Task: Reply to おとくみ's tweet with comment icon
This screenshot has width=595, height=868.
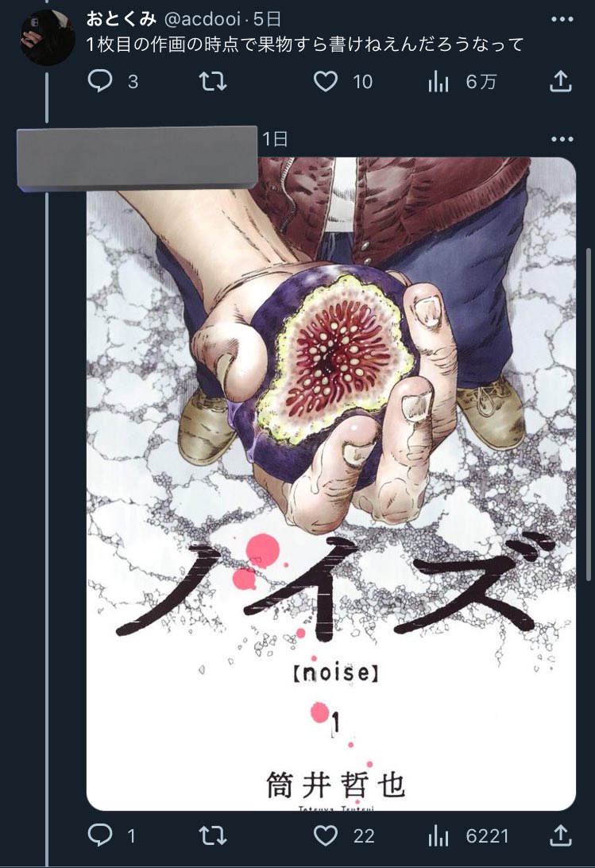Action: 100,81
